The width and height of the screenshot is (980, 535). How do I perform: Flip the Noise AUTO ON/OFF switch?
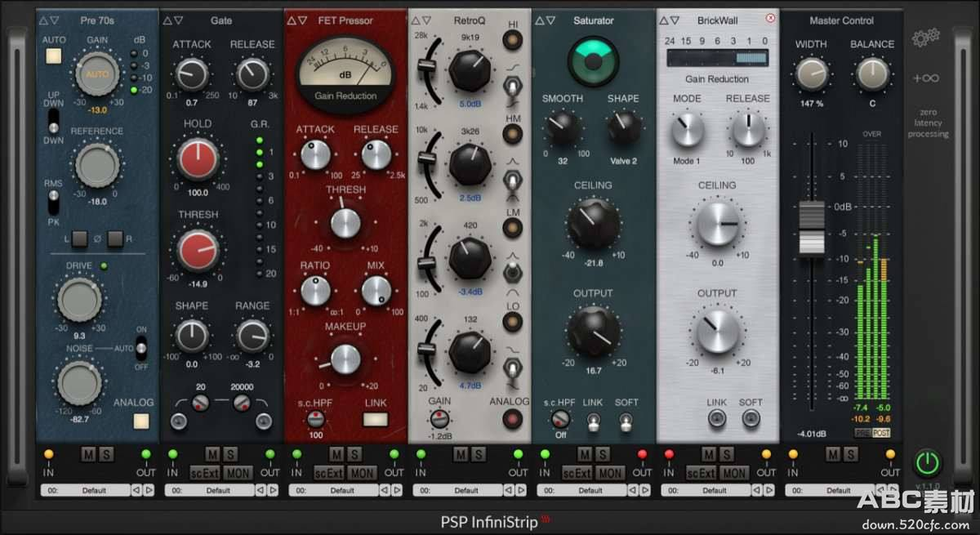click(141, 350)
